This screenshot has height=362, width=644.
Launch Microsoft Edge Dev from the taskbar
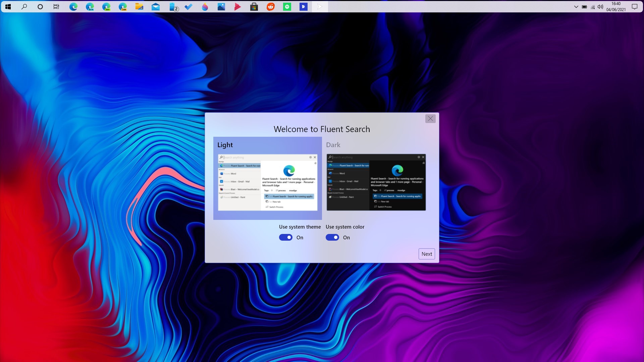pos(106,7)
